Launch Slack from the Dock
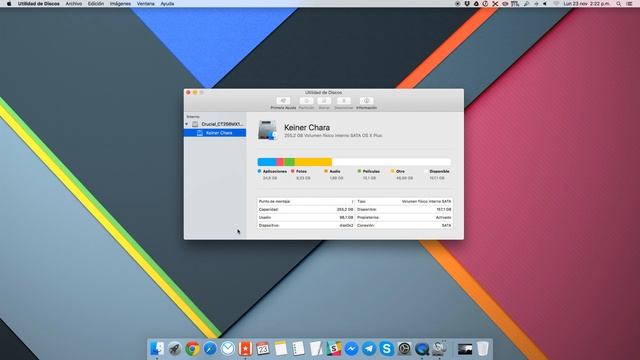640x360 pixels. pyautogui.click(x=334, y=349)
